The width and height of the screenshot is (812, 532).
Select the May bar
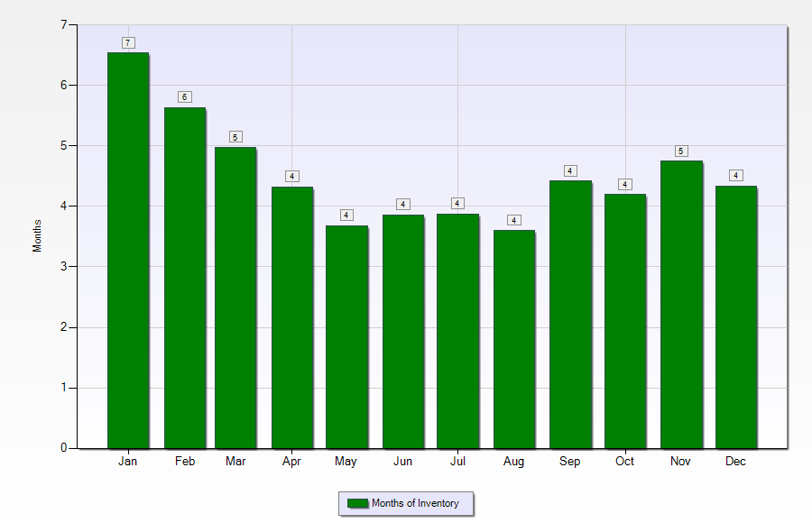click(347, 337)
